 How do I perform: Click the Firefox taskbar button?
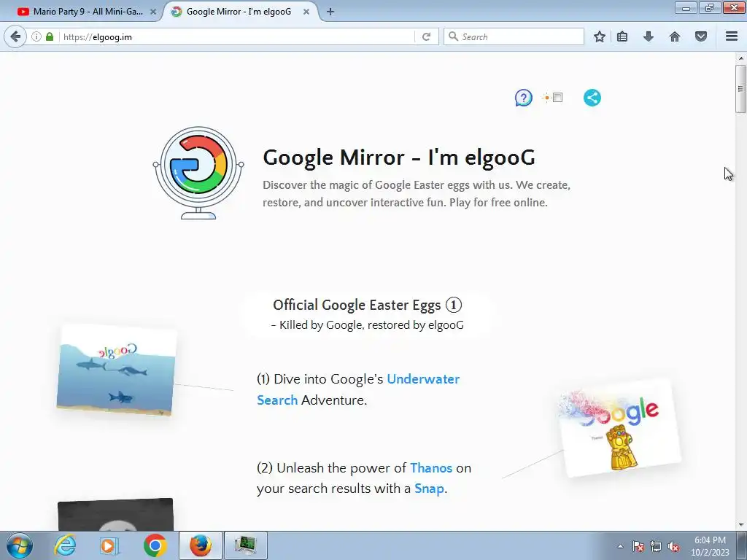point(200,545)
